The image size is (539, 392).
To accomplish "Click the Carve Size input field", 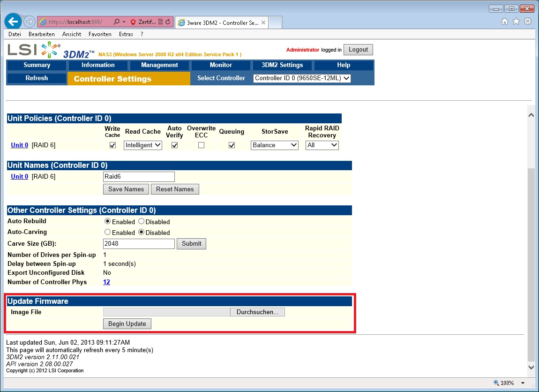I will (x=139, y=243).
